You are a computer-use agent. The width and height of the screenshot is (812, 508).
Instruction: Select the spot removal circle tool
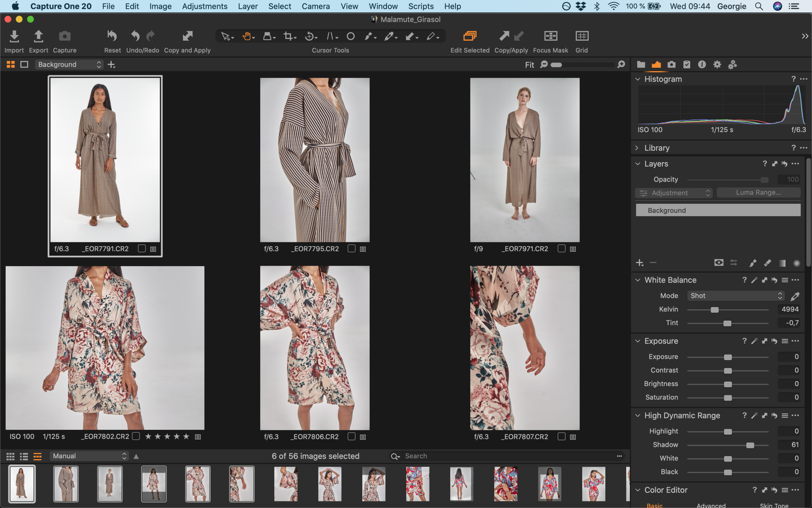click(351, 37)
